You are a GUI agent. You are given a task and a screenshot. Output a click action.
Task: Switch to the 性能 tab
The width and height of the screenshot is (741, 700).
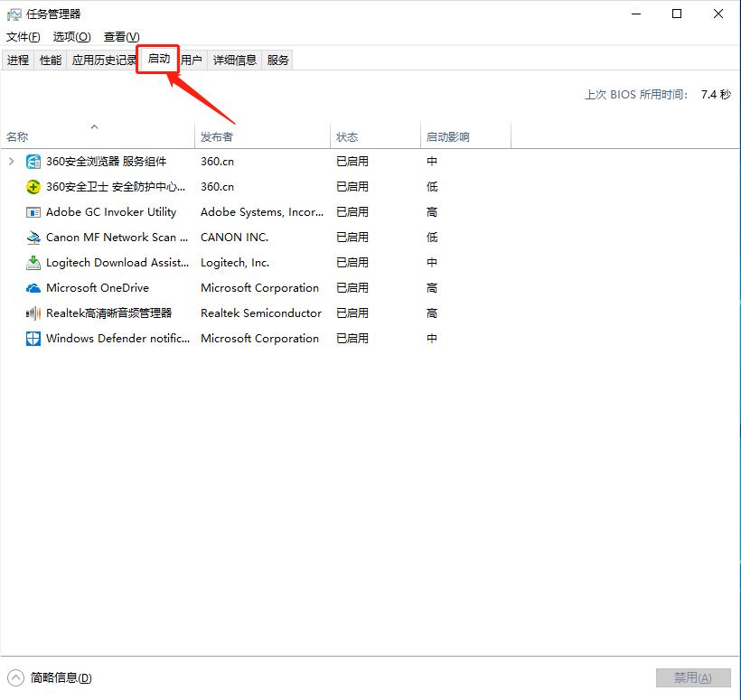pos(50,60)
